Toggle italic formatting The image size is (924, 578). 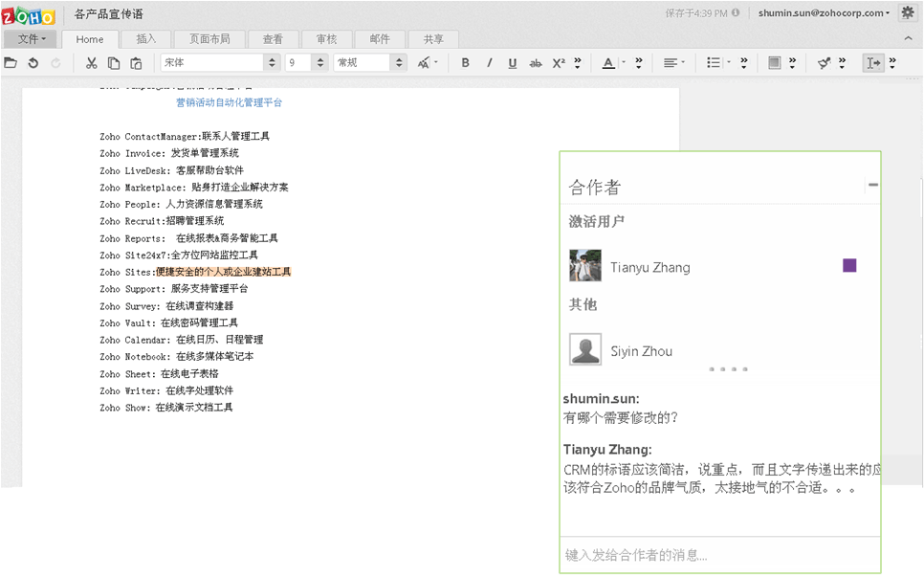click(489, 63)
